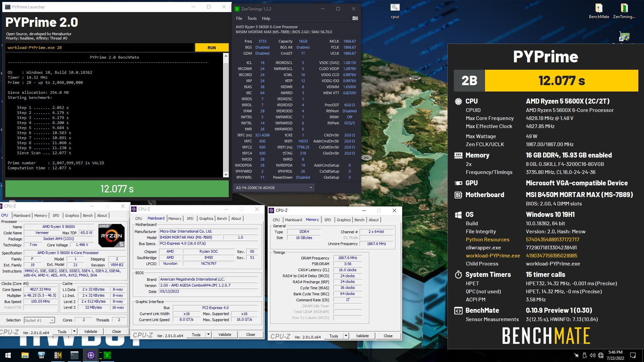Click the taskbar clock showing 5:46 PM
Viewport: 644px width, 362px height.
tap(615, 355)
